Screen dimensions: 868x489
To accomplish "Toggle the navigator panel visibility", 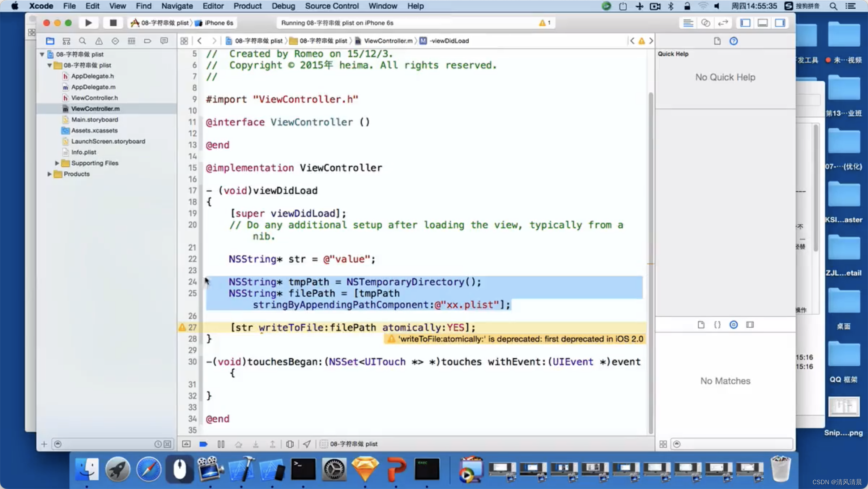I will 745,23.
